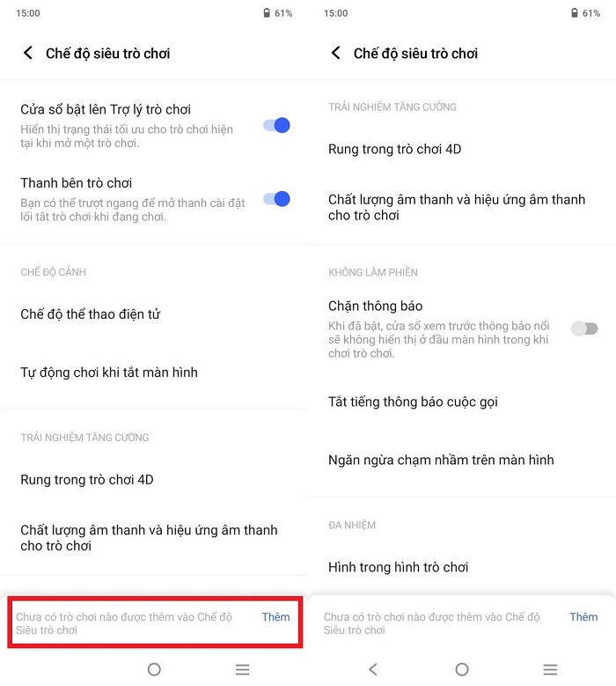Viewport: 616px width, 686px height.
Task: Enable the Chặn thông báo switch
Action: 584,328
